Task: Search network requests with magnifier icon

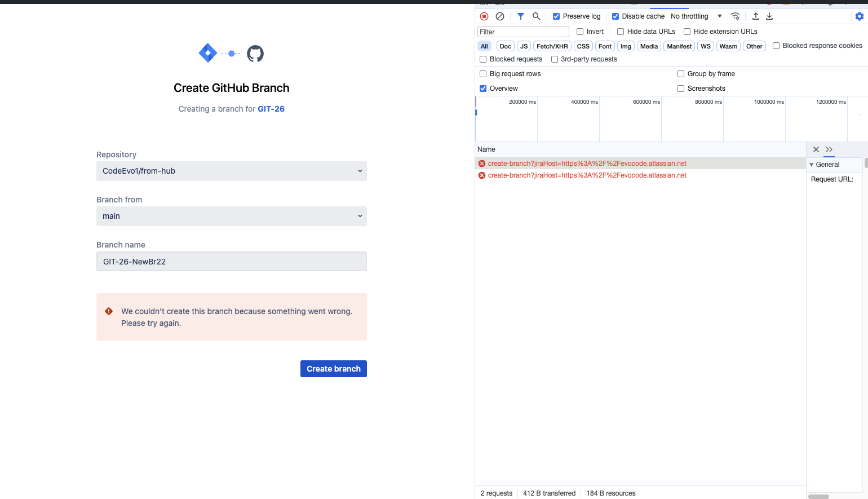Action: (536, 16)
